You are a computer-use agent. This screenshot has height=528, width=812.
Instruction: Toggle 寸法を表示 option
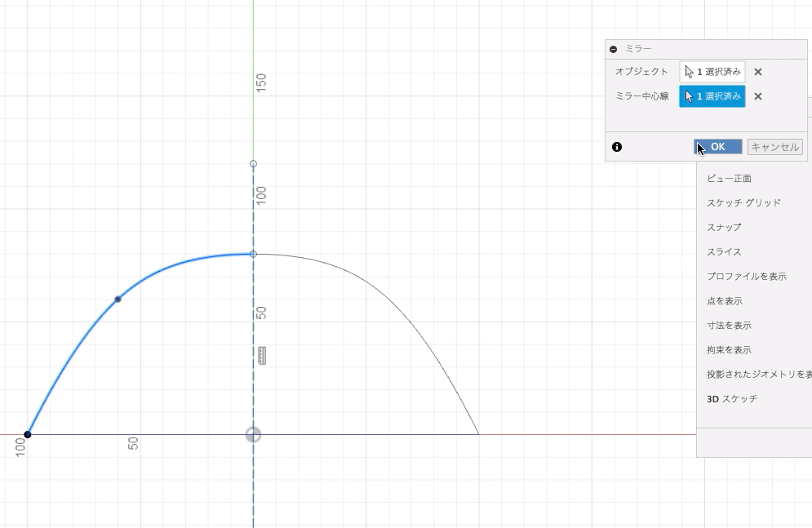click(x=729, y=326)
